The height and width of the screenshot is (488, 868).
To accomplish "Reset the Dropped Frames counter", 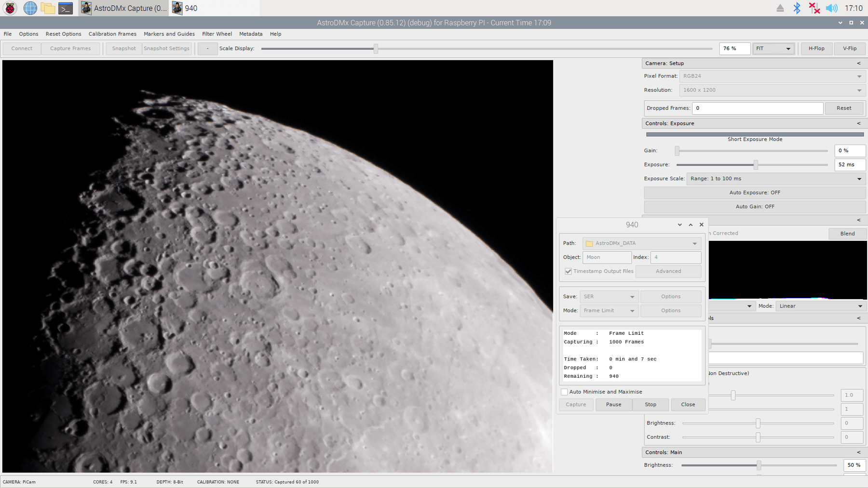I will coord(844,108).
